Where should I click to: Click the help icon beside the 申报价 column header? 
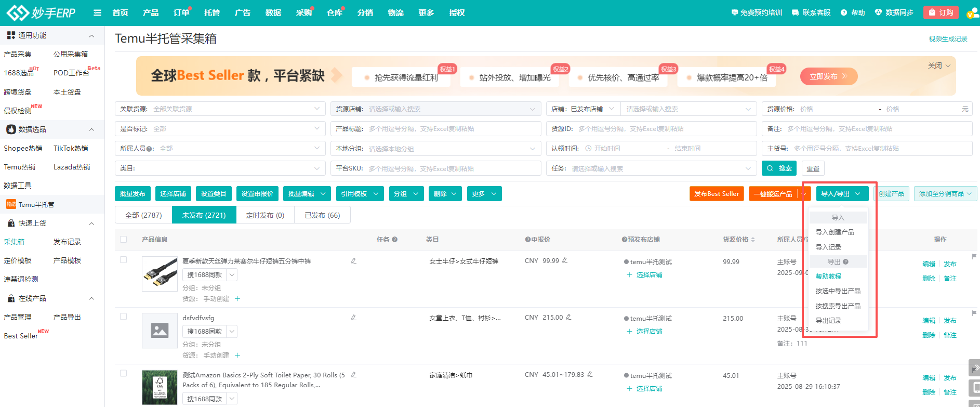click(527, 240)
